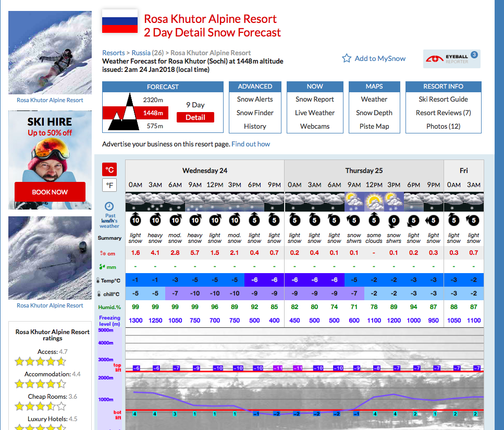Go to Russia (26) breadcrumb

(147, 53)
